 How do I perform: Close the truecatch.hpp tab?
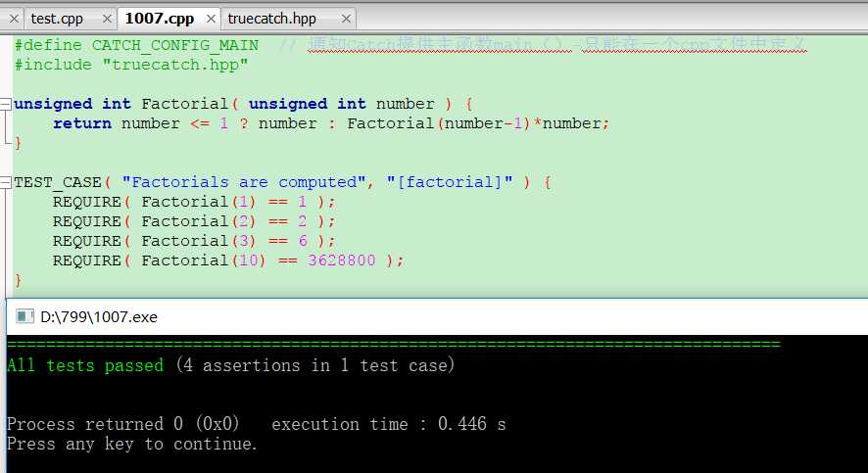point(346,19)
